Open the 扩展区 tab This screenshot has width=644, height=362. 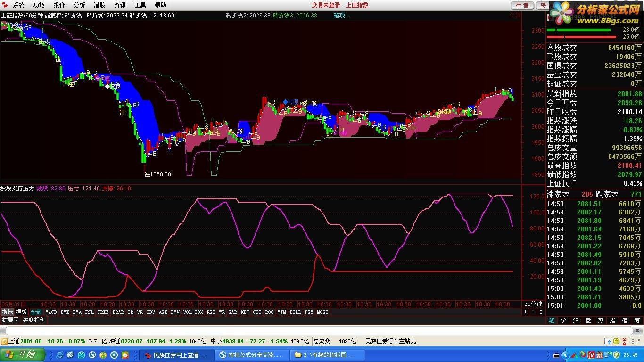[10, 320]
